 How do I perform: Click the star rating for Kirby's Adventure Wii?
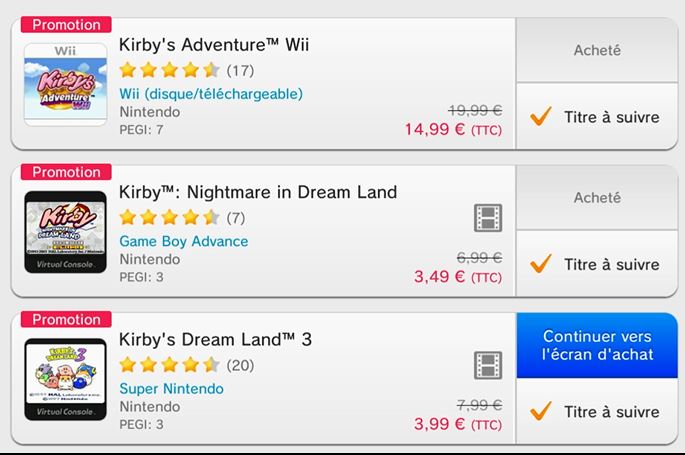point(169,70)
